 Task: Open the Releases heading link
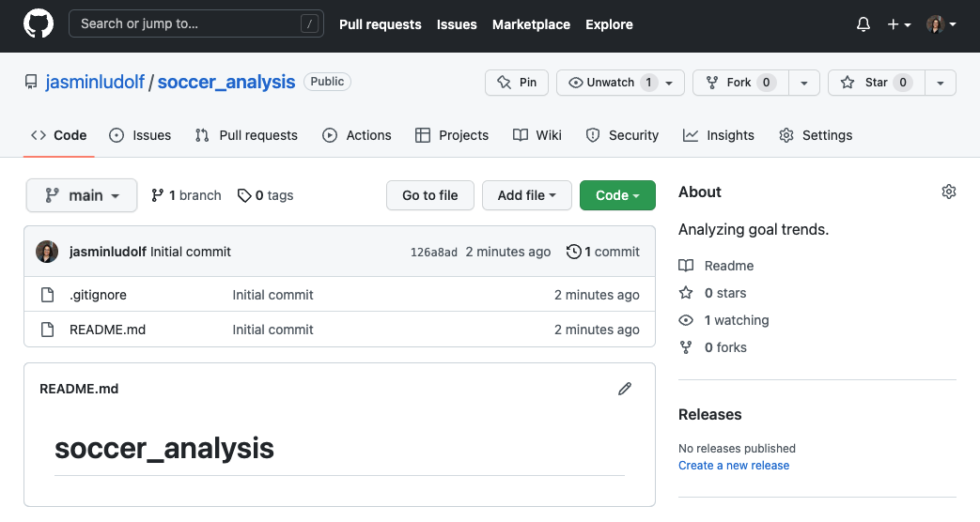[710, 415]
